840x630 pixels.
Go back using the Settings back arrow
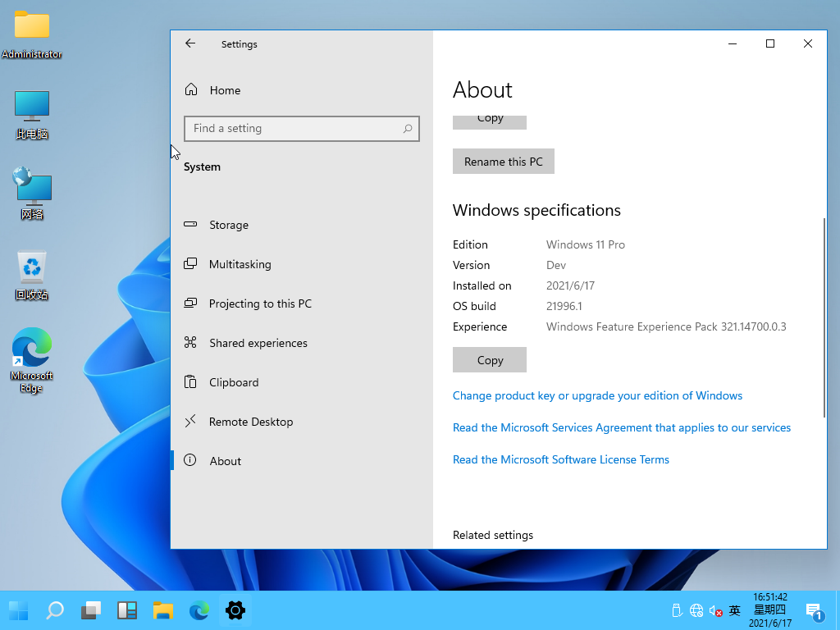point(190,43)
